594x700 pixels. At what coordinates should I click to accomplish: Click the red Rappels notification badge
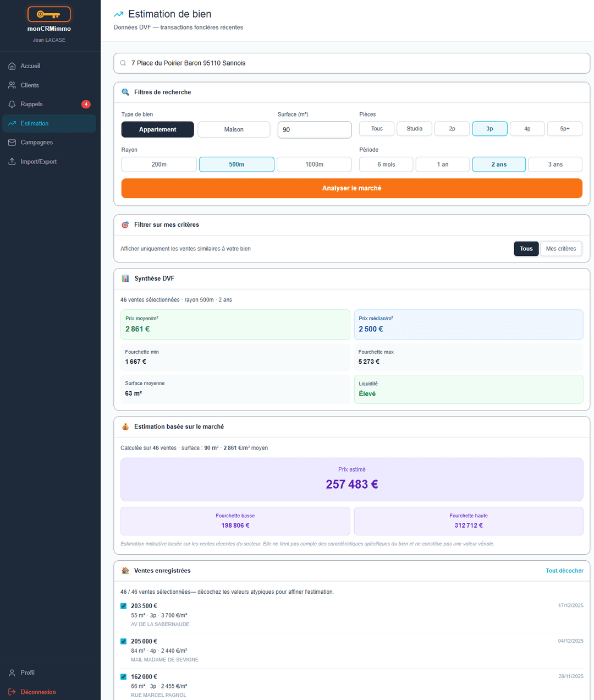pyautogui.click(x=86, y=104)
